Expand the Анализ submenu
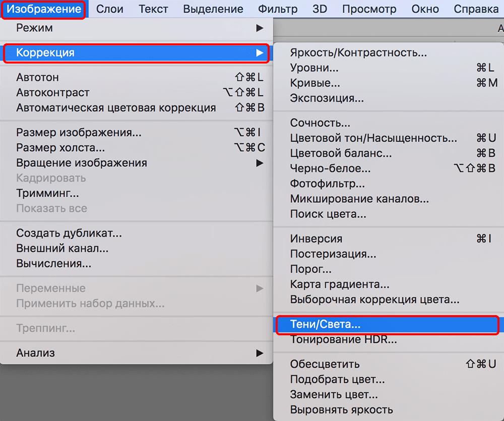504x421 pixels. click(136, 353)
